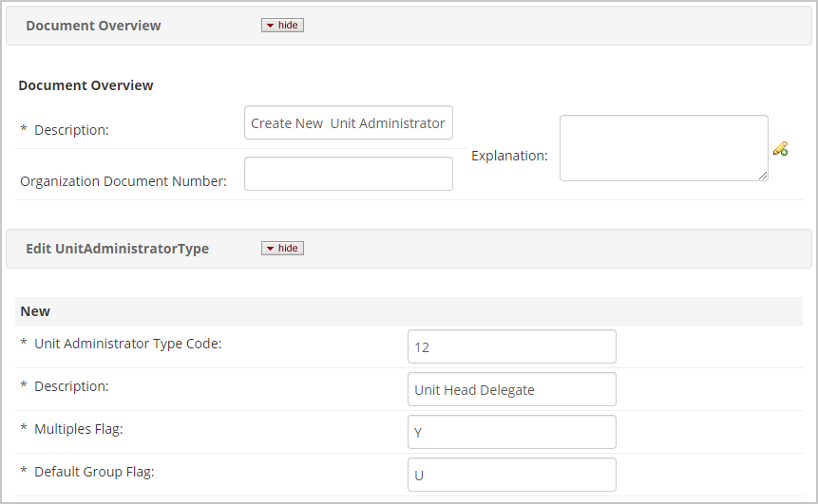Click the Explanation label
Image resolution: width=818 pixels, height=504 pixels.
[509, 156]
